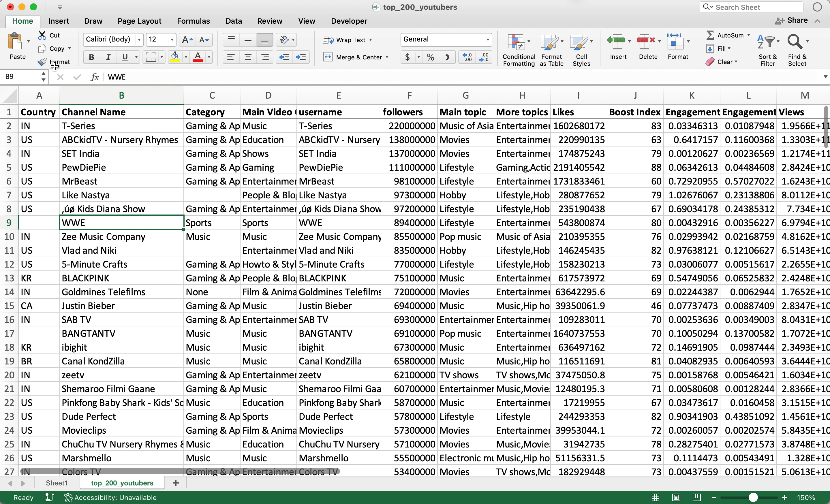This screenshot has width=830, height=504.
Task: Click the Share button
Action: tap(791, 20)
